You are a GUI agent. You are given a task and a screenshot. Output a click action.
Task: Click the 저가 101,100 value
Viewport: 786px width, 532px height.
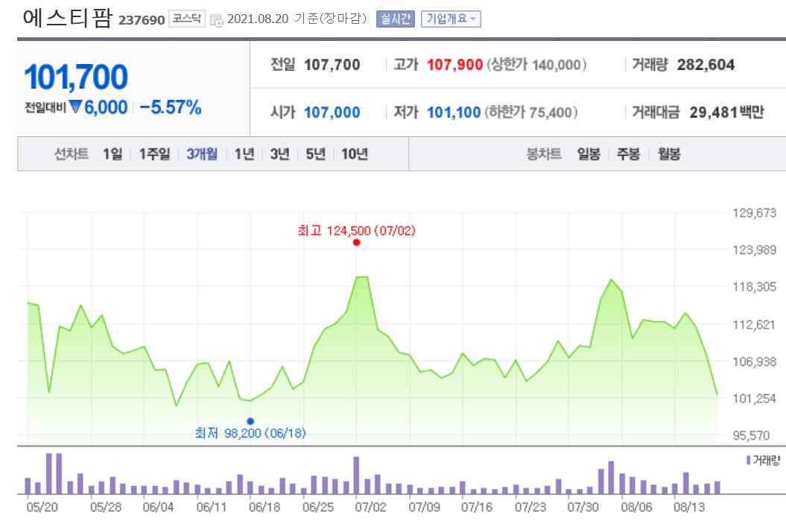tap(454, 113)
